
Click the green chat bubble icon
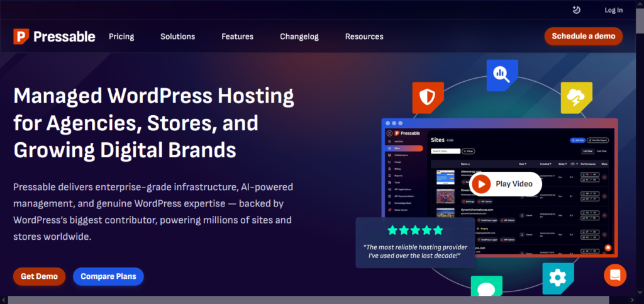[487, 286]
